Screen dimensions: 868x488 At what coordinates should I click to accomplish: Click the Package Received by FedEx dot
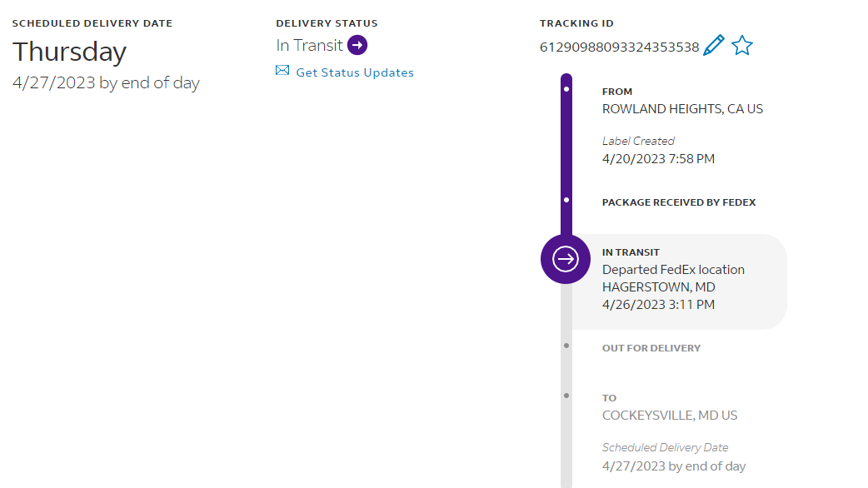click(566, 201)
